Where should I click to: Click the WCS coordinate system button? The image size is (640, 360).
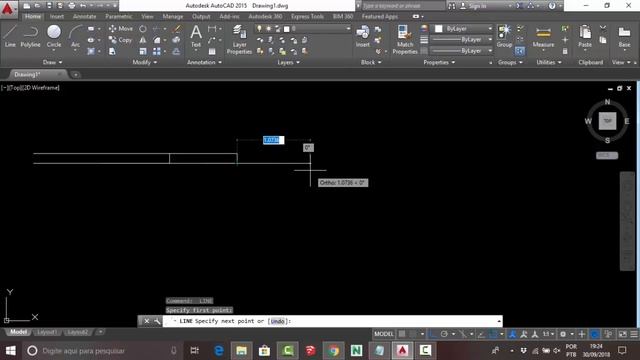(x=607, y=156)
